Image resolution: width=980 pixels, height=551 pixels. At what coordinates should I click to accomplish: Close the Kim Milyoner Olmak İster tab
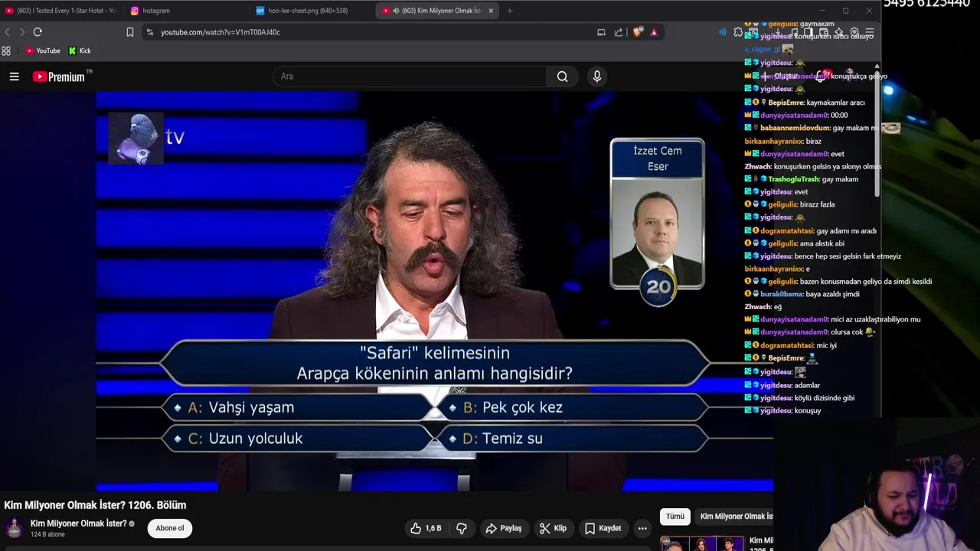click(x=491, y=11)
